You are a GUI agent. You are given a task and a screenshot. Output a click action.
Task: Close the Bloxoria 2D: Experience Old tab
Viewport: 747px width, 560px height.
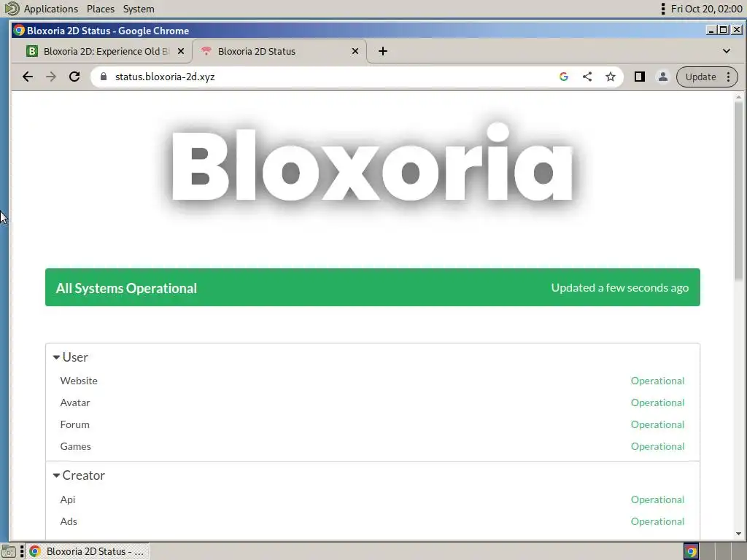point(181,51)
